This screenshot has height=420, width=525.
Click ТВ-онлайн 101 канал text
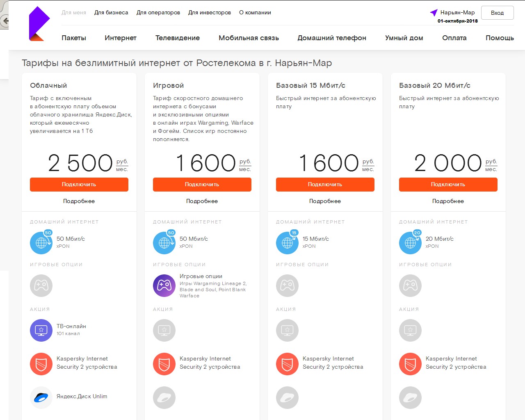click(x=71, y=330)
